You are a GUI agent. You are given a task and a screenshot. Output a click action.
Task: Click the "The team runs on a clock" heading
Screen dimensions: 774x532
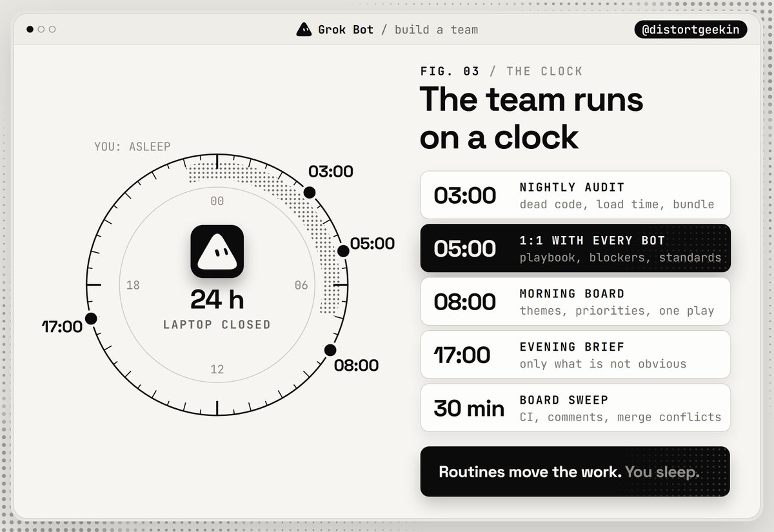coord(531,118)
